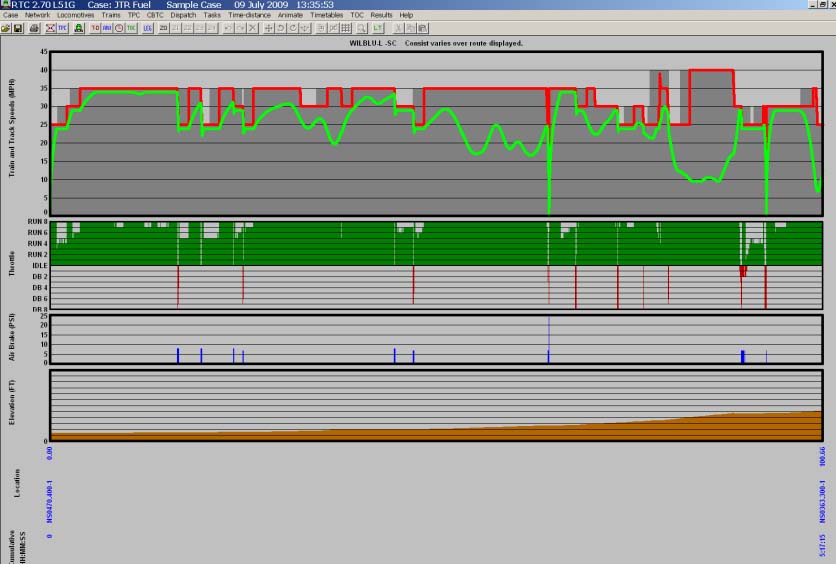
Task: Open the Dispatch menu
Action: pyautogui.click(x=182, y=15)
